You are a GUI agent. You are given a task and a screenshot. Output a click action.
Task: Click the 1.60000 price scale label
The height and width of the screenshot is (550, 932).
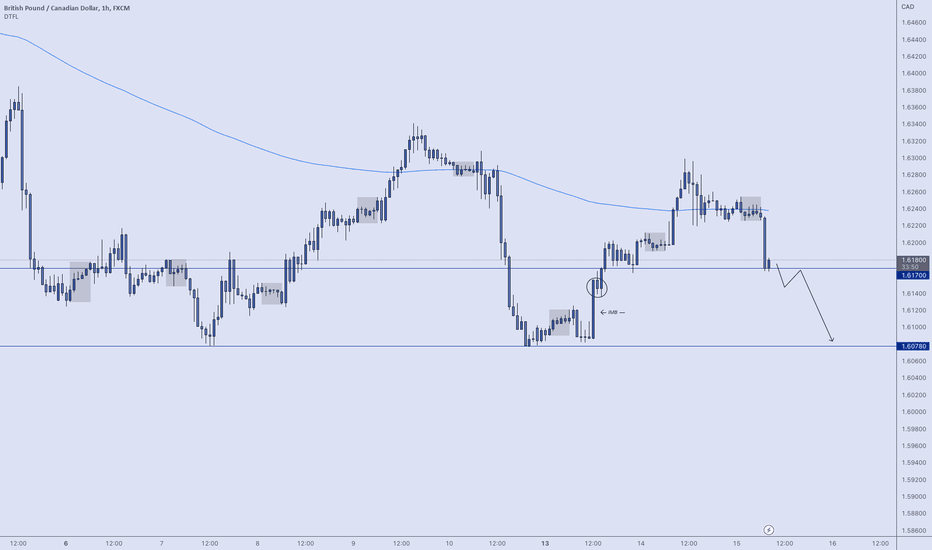914,411
